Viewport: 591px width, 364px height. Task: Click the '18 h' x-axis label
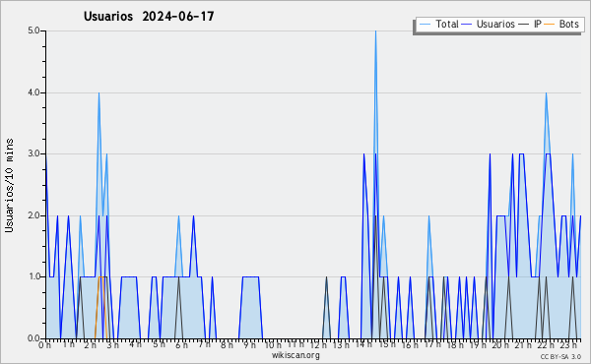(x=455, y=344)
